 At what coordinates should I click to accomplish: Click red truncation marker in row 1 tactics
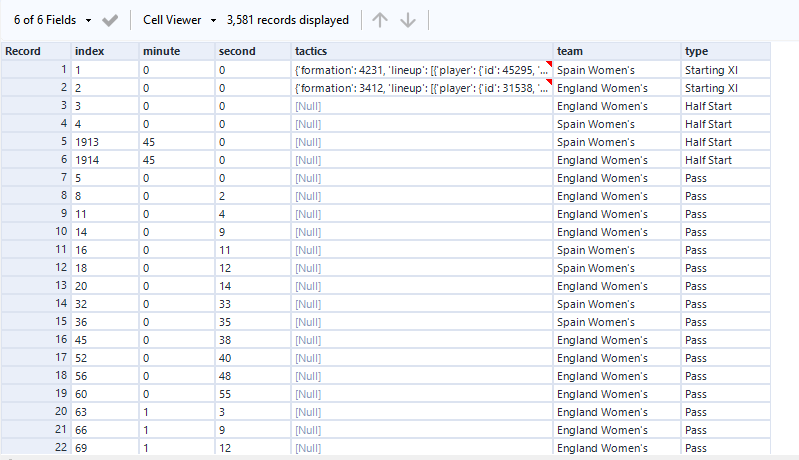pos(548,65)
